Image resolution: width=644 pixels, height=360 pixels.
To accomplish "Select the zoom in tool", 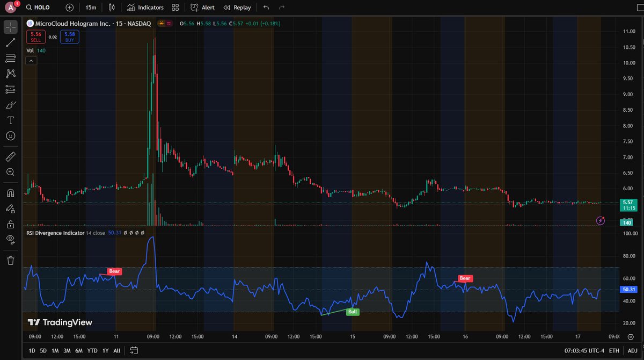I will pos(11,172).
